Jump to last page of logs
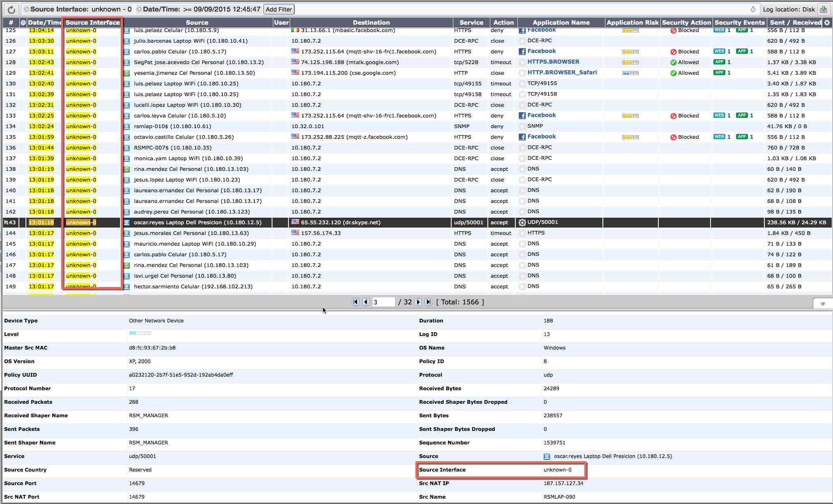 pyautogui.click(x=428, y=302)
